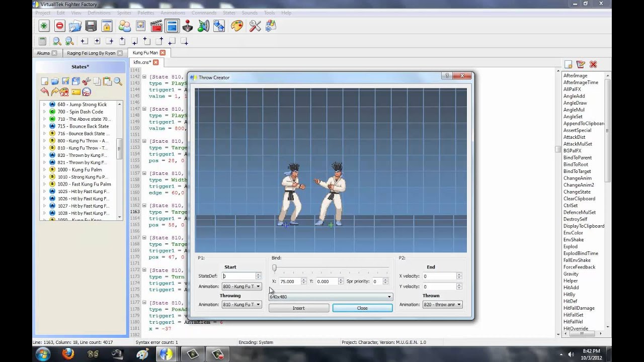
Task: Select the Kung Fu Man project tab
Action: tap(145, 52)
